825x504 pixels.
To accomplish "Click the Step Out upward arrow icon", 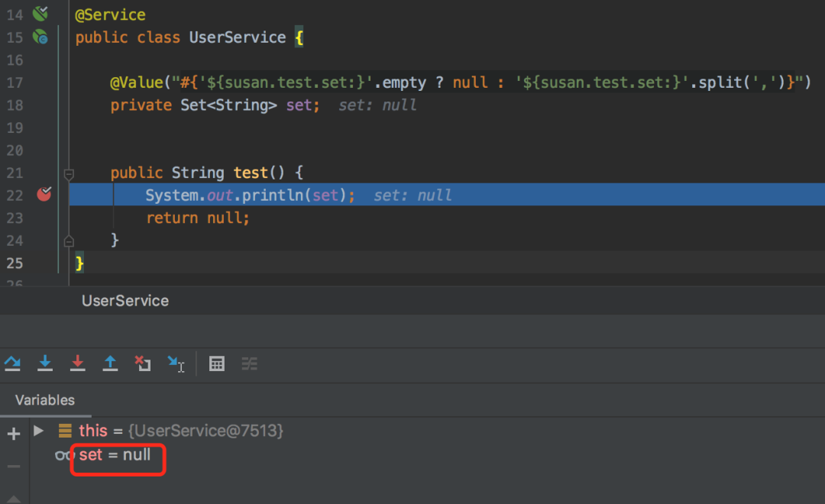I will 110,363.
